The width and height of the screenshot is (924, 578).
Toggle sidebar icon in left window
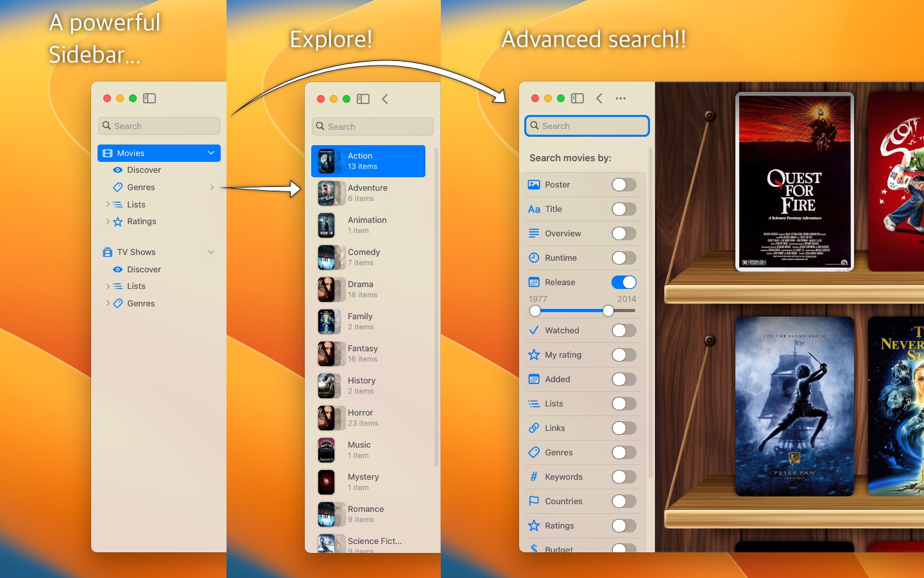[150, 98]
